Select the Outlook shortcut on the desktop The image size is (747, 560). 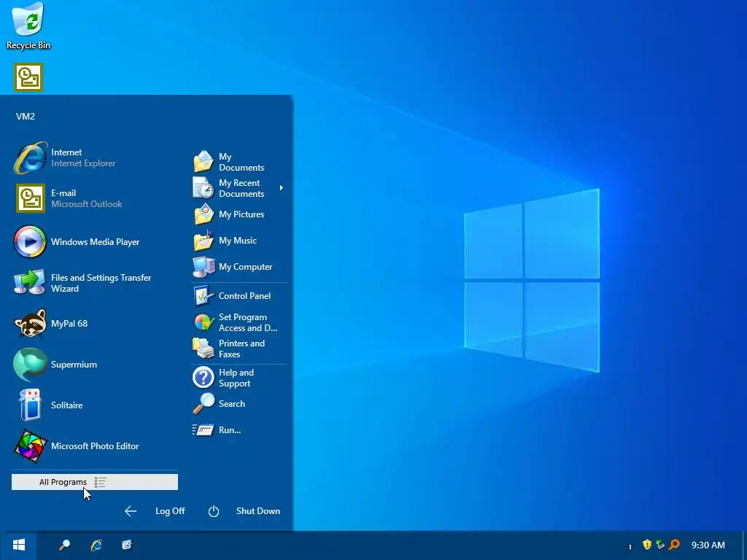click(x=28, y=77)
